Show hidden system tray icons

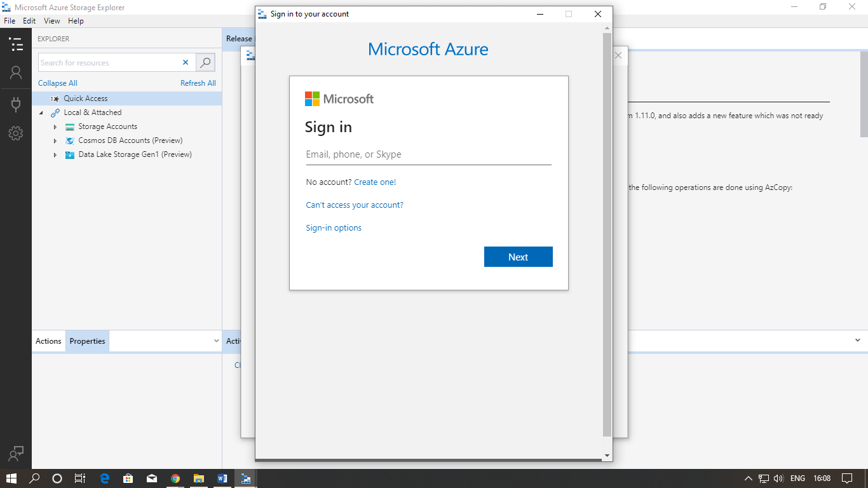point(749,478)
